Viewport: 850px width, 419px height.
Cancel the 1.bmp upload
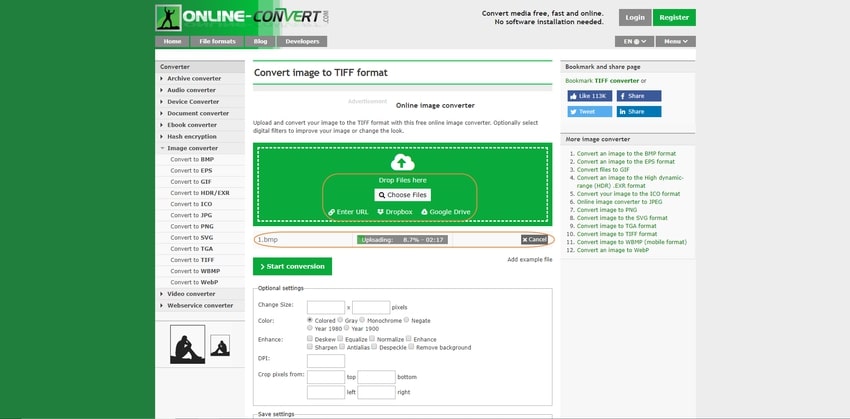tap(534, 240)
